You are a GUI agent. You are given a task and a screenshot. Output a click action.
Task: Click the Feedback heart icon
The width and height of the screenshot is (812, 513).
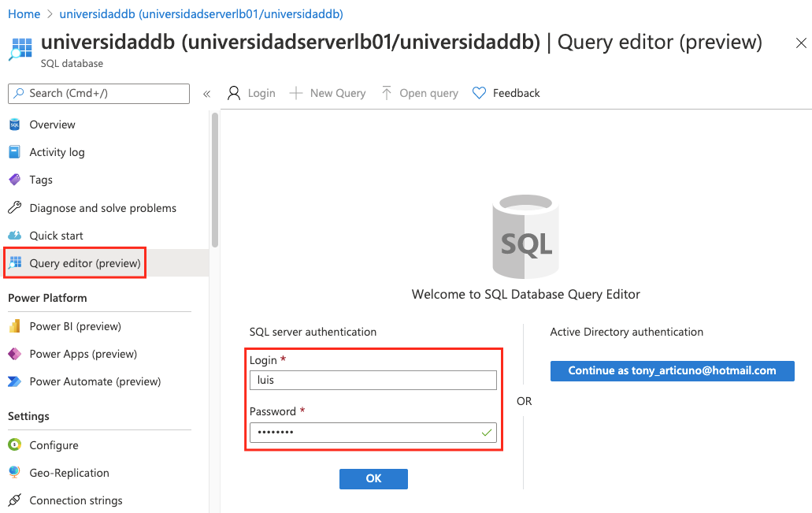[479, 92]
